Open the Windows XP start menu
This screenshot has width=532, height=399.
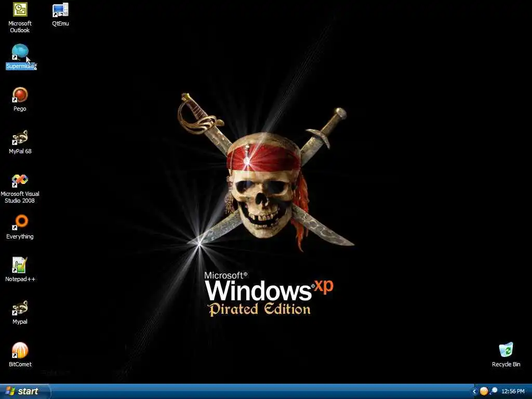[x=24, y=392]
